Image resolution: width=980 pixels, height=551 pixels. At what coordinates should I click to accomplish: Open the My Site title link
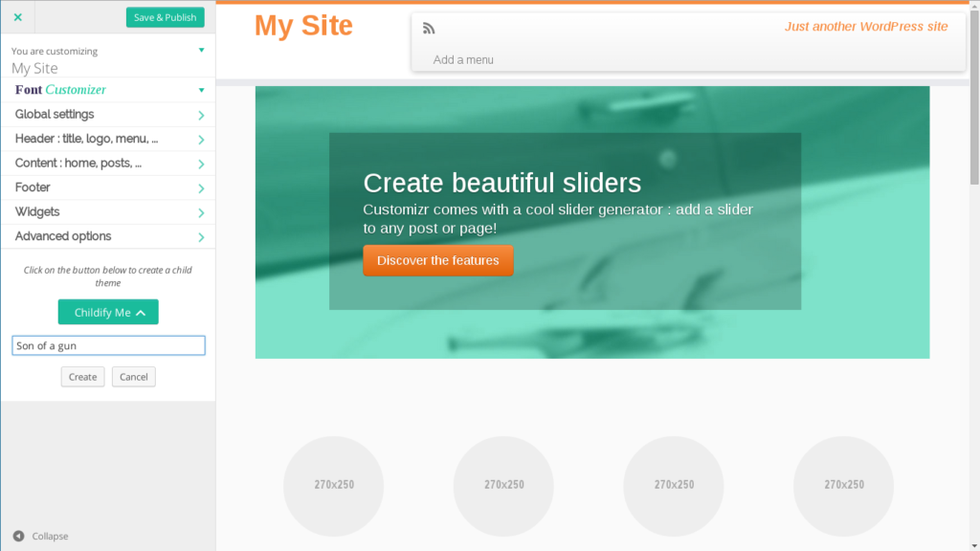[303, 26]
